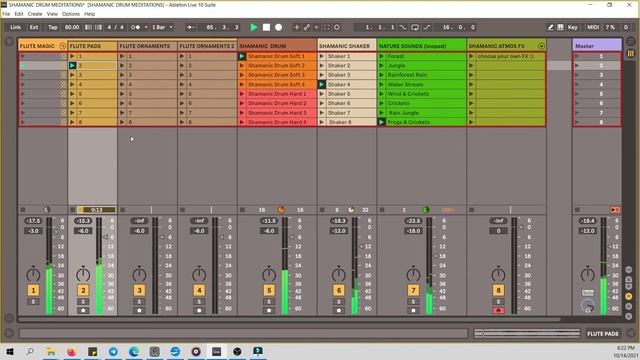Image resolution: width=640 pixels, height=360 pixels.
Task: Deactivate track 1 using its activator button
Action: click(x=33, y=290)
